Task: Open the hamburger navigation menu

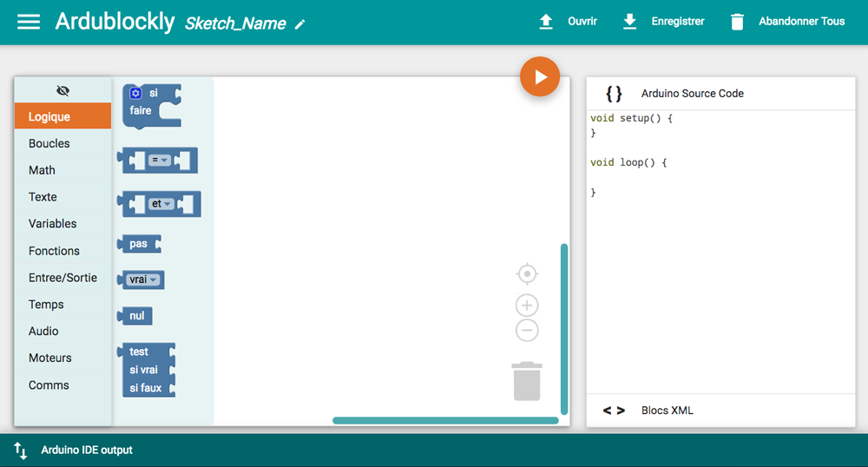Action: (x=29, y=22)
